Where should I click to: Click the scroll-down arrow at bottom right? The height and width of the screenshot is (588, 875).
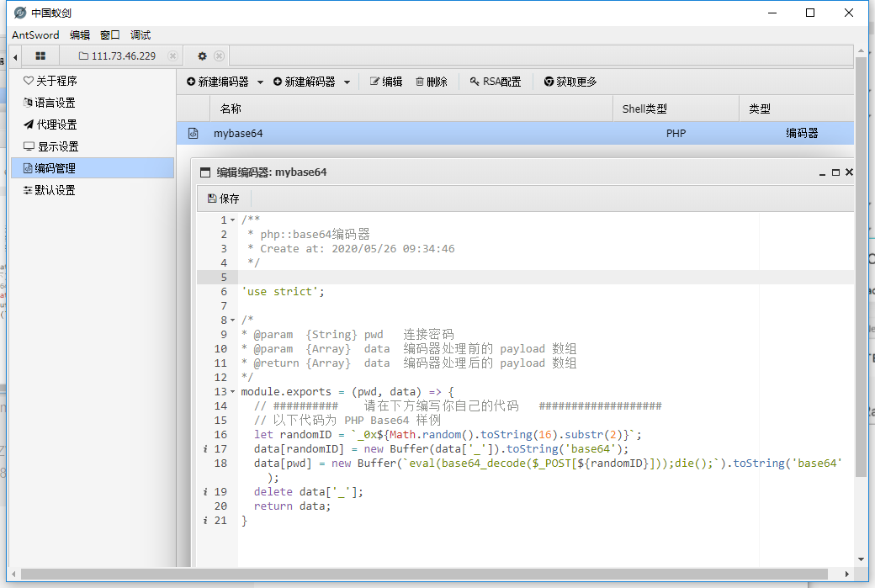tap(861, 559)
